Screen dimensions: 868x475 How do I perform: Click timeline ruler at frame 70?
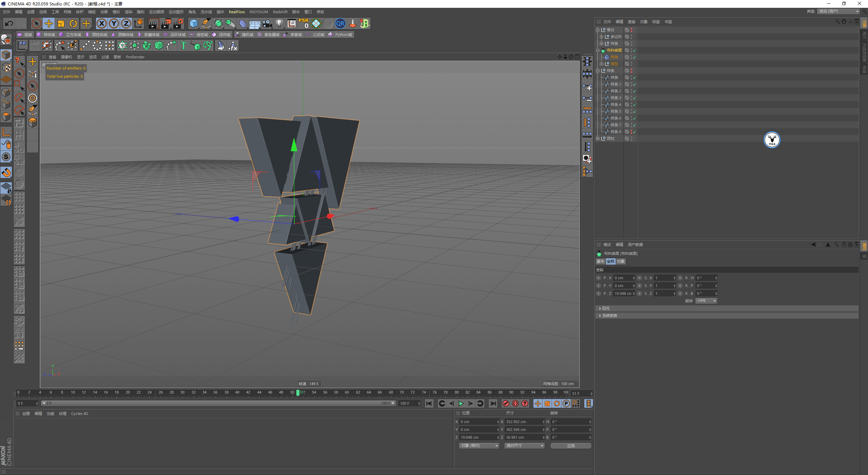click(x=401, y=393)
